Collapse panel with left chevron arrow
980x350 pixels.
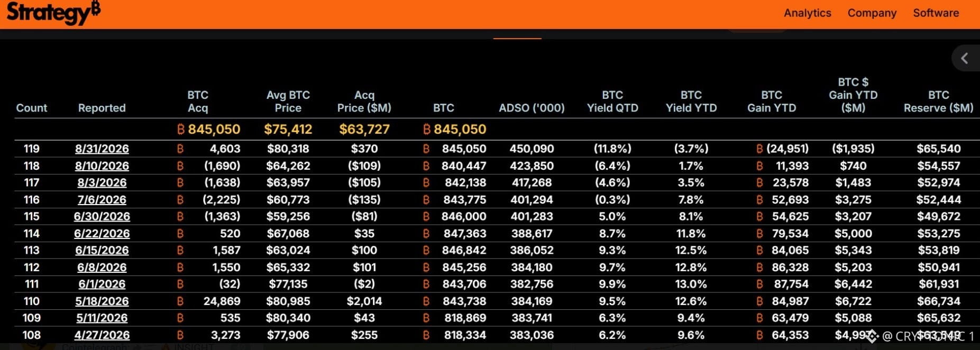coord(965,58)
